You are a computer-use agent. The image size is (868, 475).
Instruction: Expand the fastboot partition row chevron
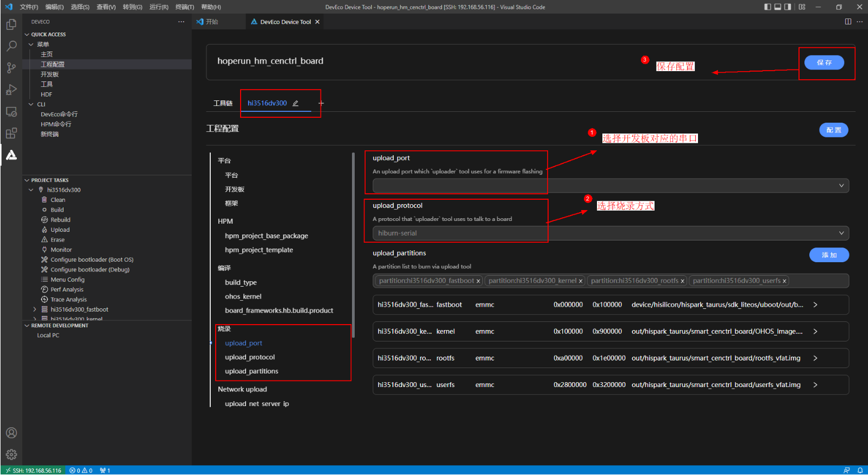tap(815, 305)
